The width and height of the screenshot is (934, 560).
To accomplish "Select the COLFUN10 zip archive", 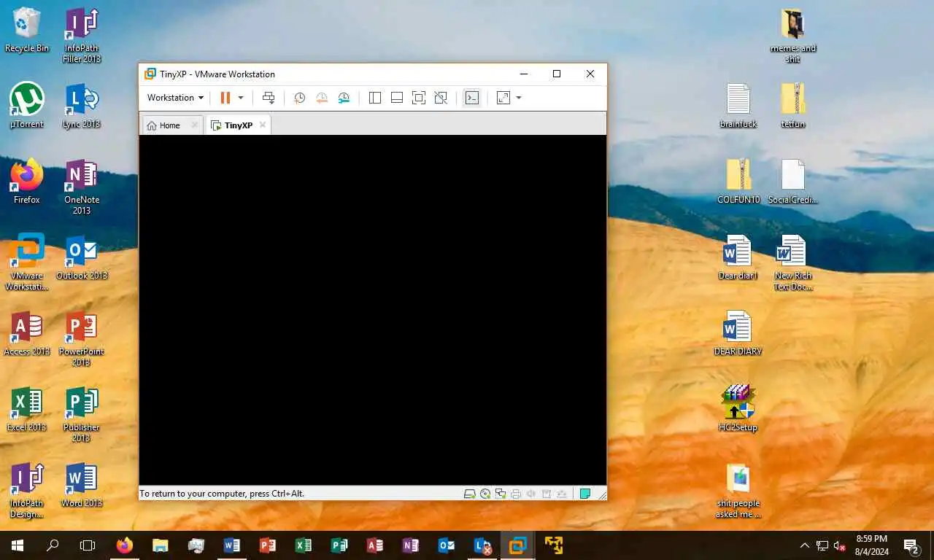I will [738, 182].
